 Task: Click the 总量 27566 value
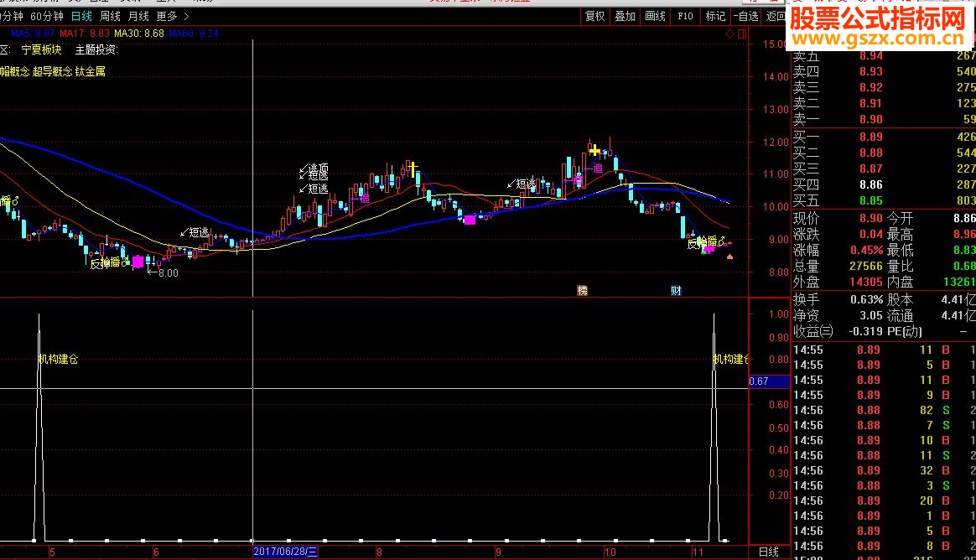pyautogui.click(x=866, y=267)
